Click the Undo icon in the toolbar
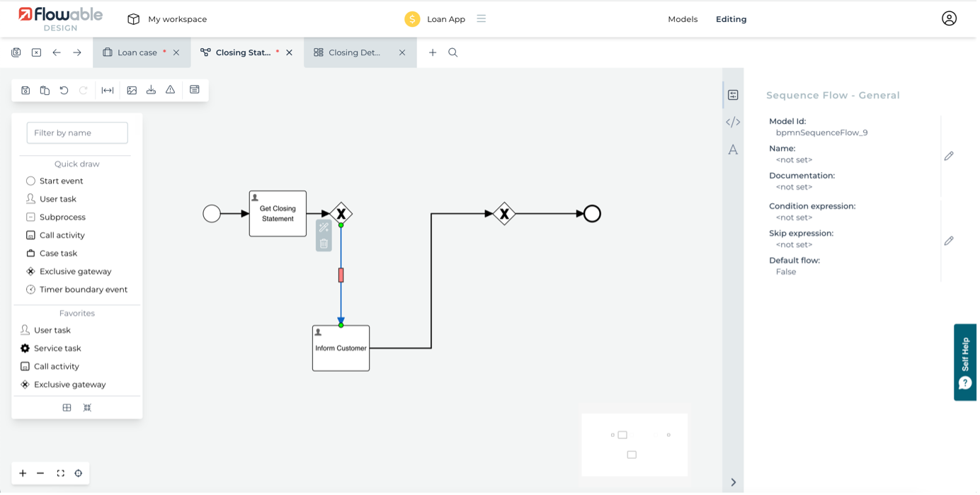Image resolution: width=980 pixels, height=495 pixels. point(64,90)
